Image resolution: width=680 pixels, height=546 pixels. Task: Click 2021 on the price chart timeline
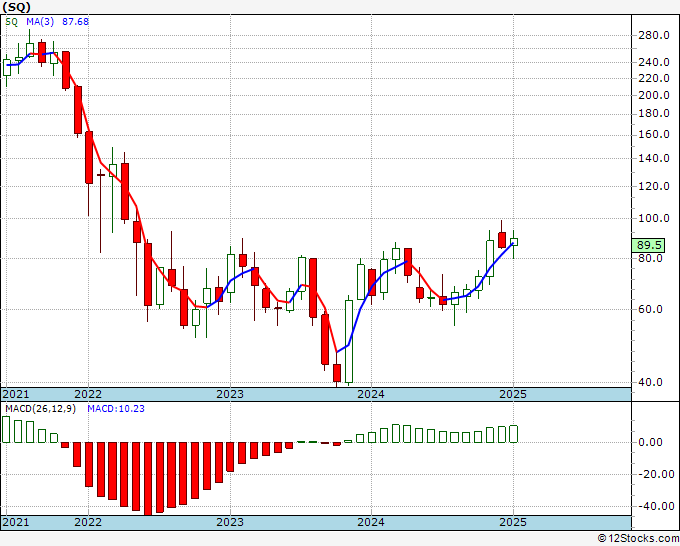pyautogui.click(x=16, y=394)
